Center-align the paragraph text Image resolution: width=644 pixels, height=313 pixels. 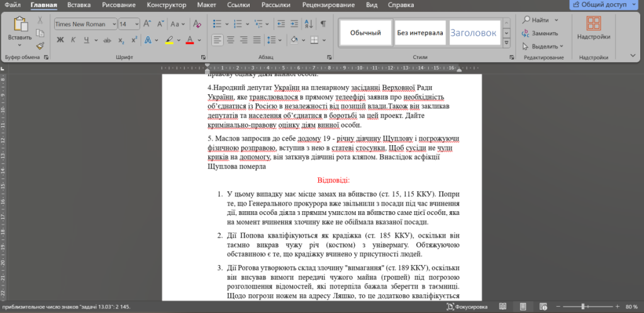[231, 40]
